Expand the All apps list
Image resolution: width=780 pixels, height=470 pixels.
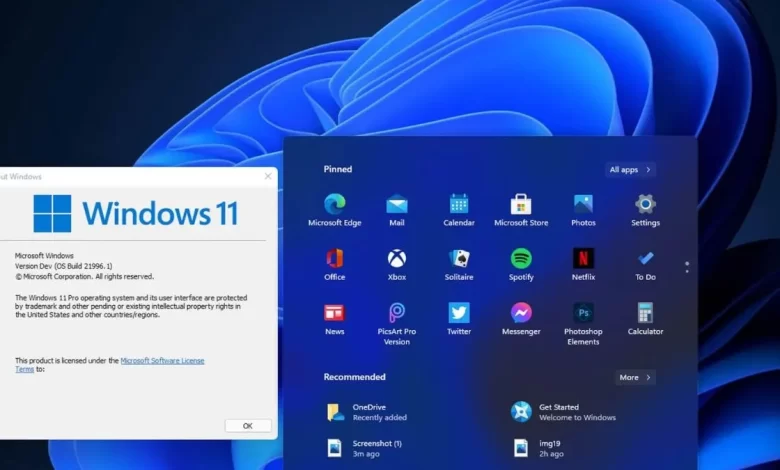630,170
